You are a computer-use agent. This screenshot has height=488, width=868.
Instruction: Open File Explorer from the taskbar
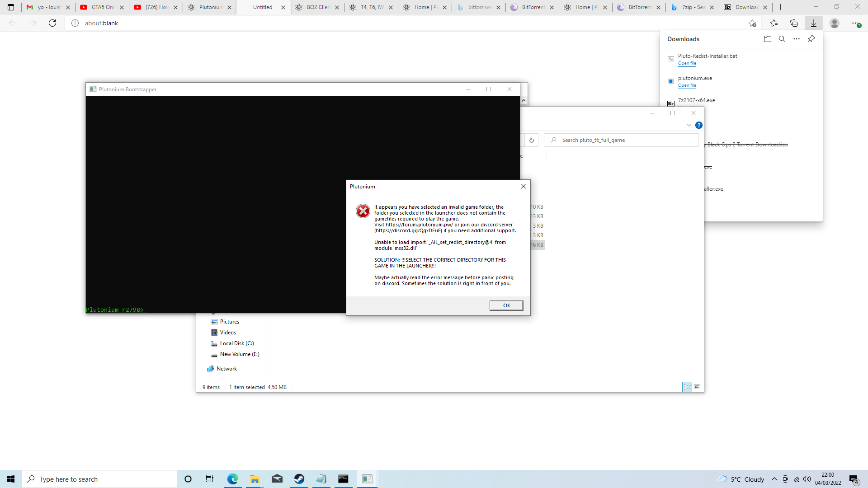point(255,479)
